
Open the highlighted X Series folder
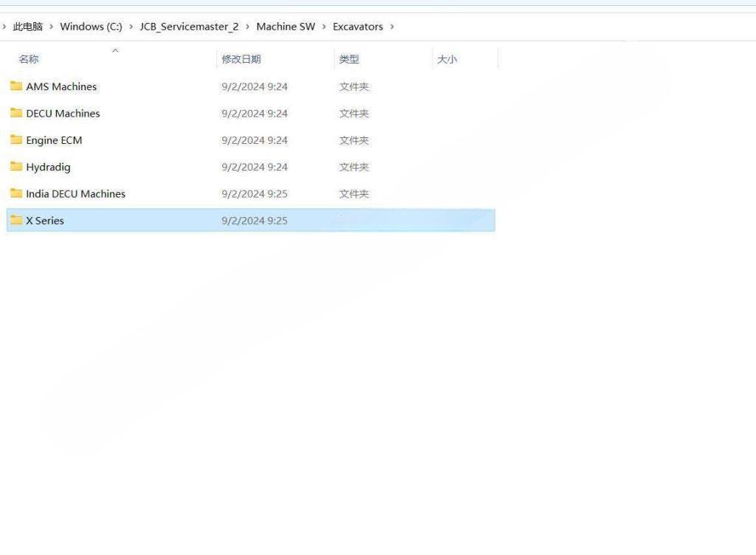click(x=45, y=220)
